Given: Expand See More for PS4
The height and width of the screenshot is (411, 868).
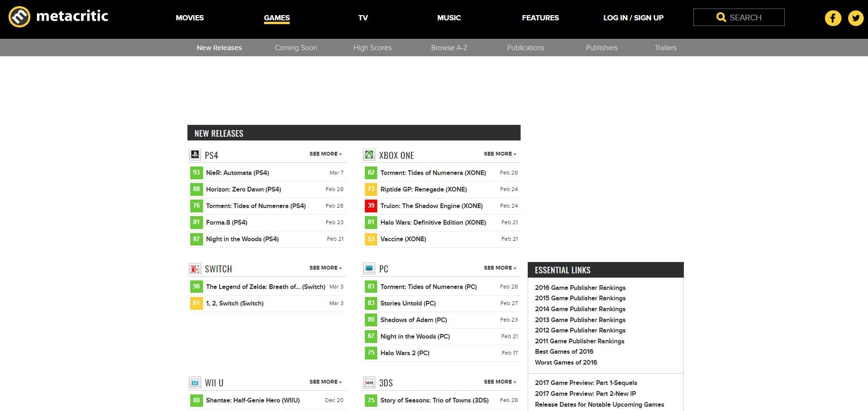Looking at the screenshot, I should click(326, 154).
